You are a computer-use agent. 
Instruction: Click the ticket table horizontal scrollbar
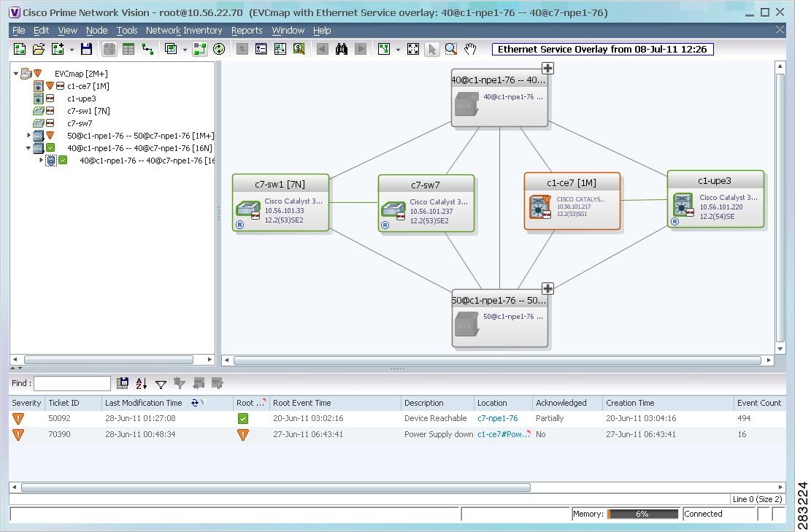pyautogui.click(x=275, y=487)
